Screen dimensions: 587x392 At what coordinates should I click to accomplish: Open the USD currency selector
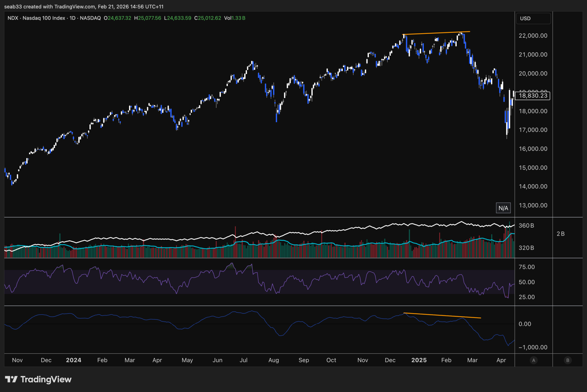click(x=533, y=18)
